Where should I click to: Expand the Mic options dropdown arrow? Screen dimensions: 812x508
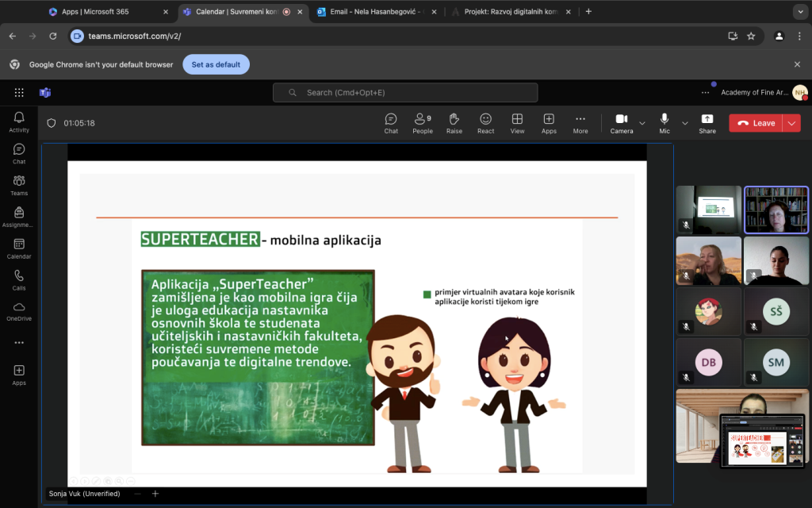[685, 123]
